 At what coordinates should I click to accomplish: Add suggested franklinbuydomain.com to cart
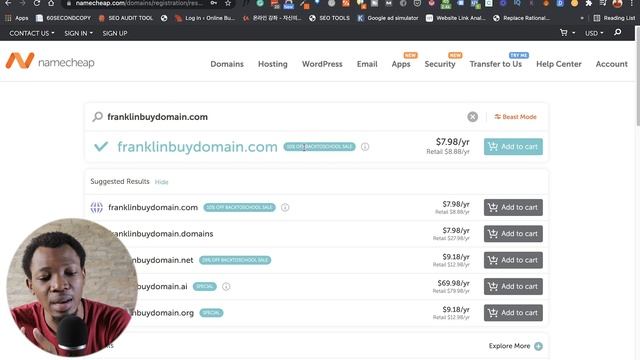tap(513, 207)
